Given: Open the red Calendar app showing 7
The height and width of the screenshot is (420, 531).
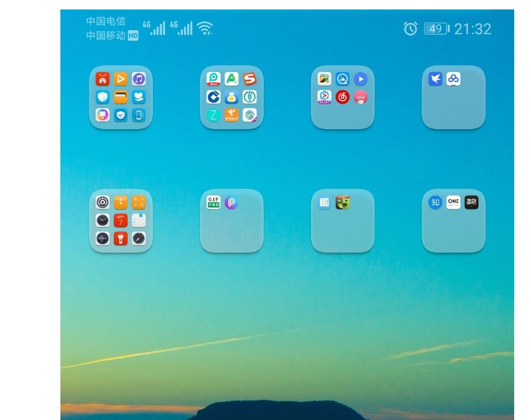Looking at the screenshot, I should tap(121, 220).
